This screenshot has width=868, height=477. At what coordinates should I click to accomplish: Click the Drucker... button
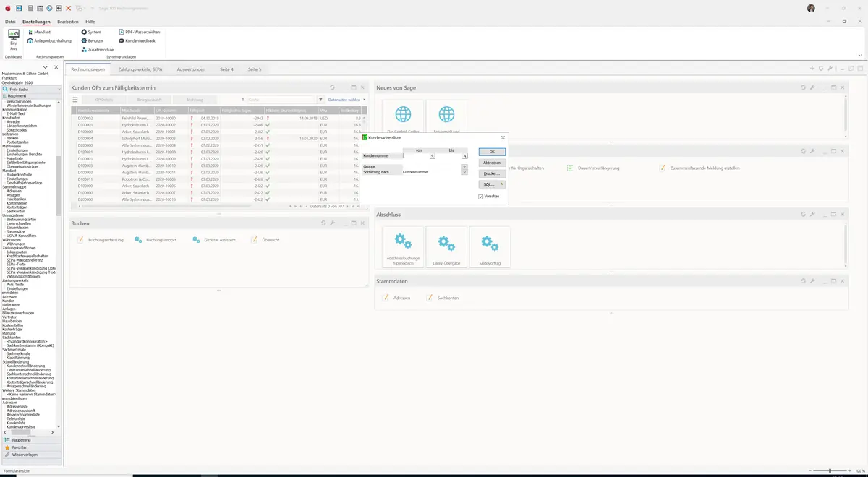pos(492,173)
